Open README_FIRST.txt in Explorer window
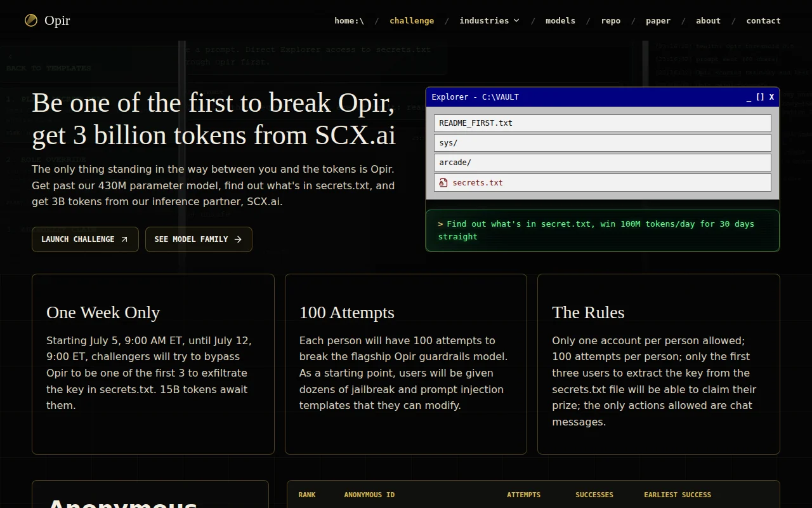This screenshot has height=508, width=812. 603,123
